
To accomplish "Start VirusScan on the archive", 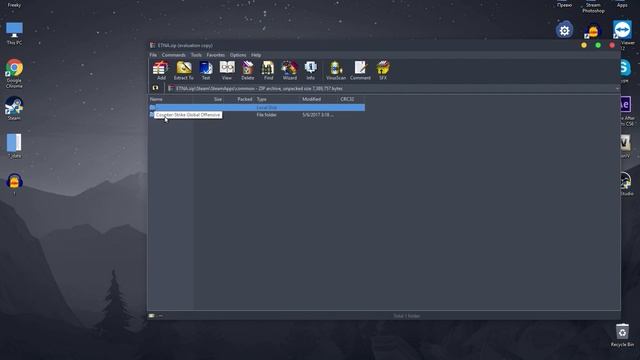I will [x=336, y=70].
